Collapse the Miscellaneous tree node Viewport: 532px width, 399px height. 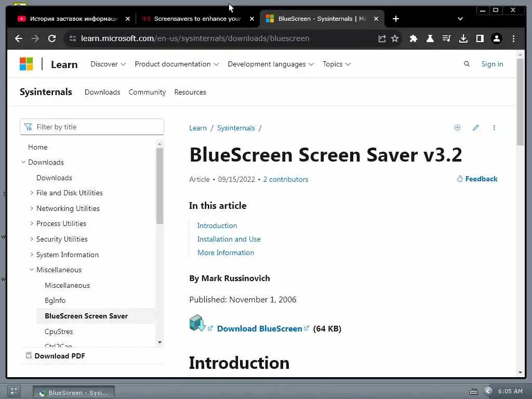pyautogui.click(x=32, y=270)
